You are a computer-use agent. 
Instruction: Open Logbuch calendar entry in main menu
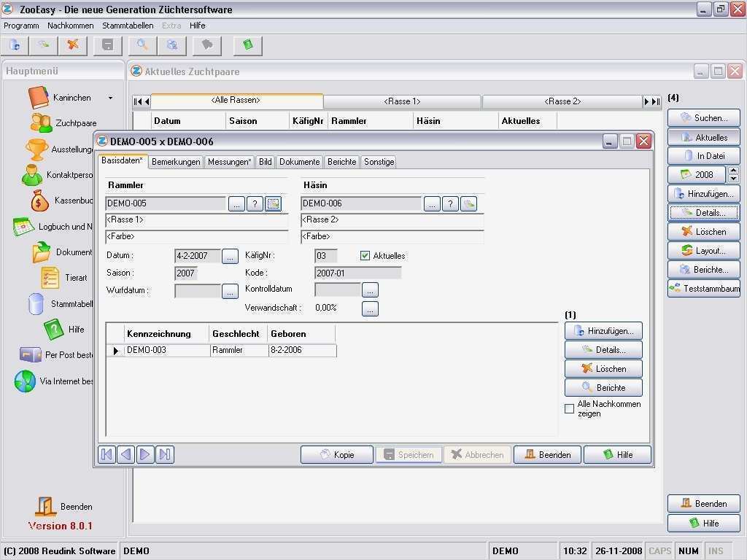pyautogui.click(x=53, y=227)
